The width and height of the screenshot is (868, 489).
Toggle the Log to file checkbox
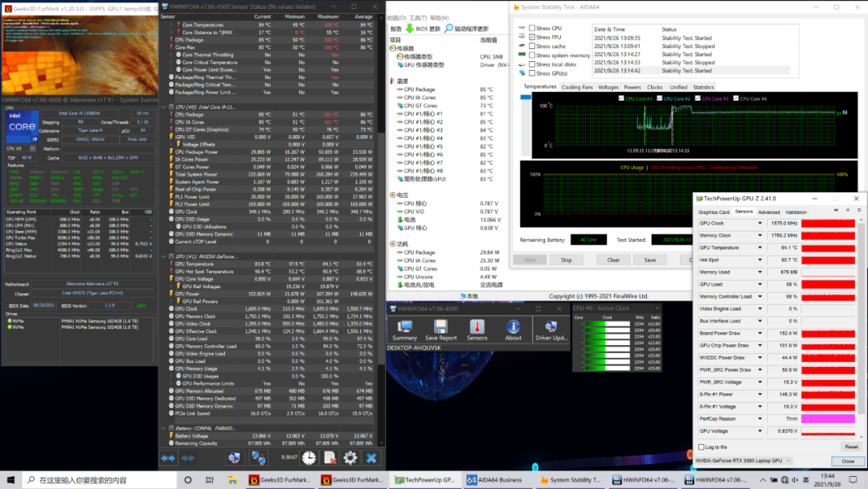click(x=702, y=446)
